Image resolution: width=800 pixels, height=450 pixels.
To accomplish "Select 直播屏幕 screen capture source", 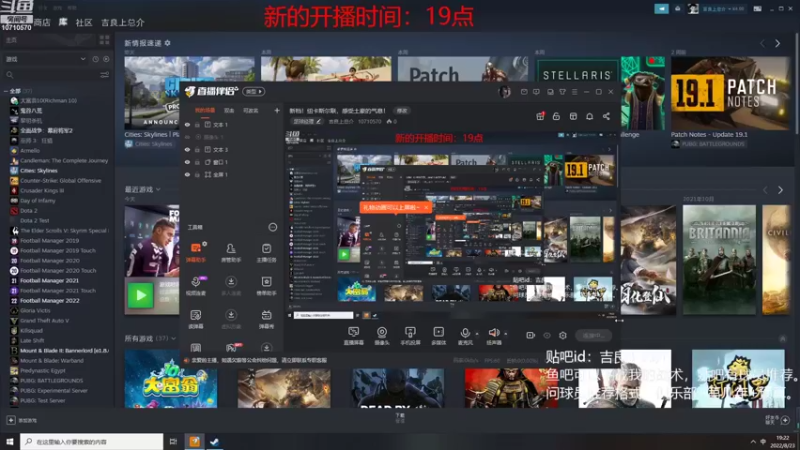I will [353, 336].
